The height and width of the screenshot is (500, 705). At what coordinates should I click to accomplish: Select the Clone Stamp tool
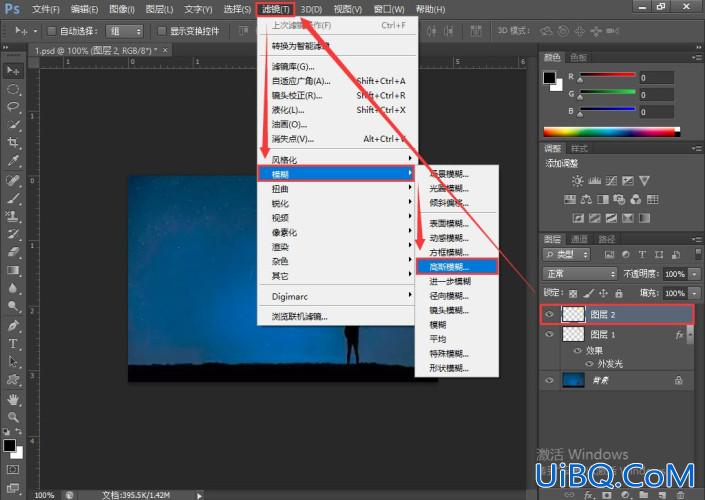[13, 216]
